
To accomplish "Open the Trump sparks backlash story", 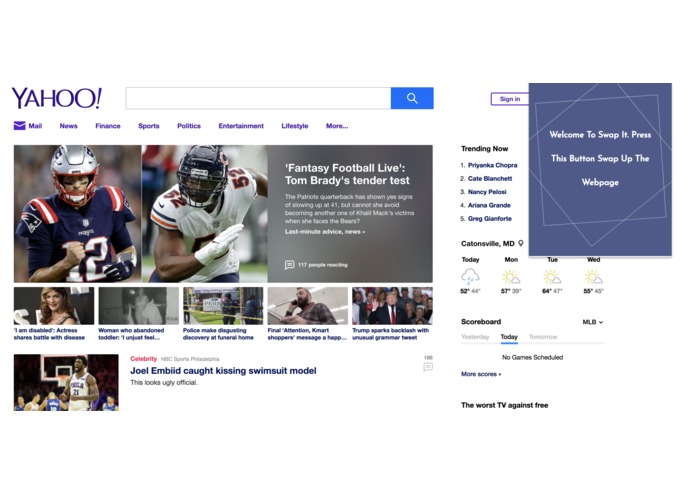I will click(390, 334).
